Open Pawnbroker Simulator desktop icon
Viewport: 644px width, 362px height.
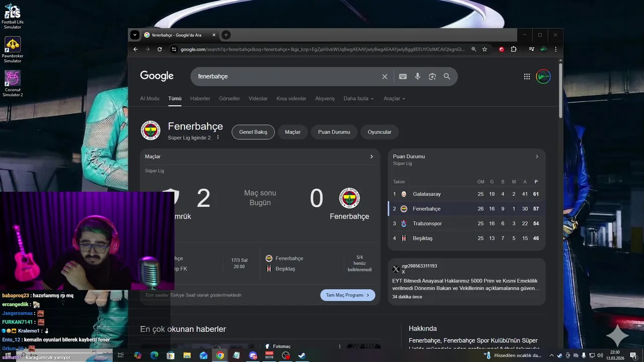tap(13, 50)
